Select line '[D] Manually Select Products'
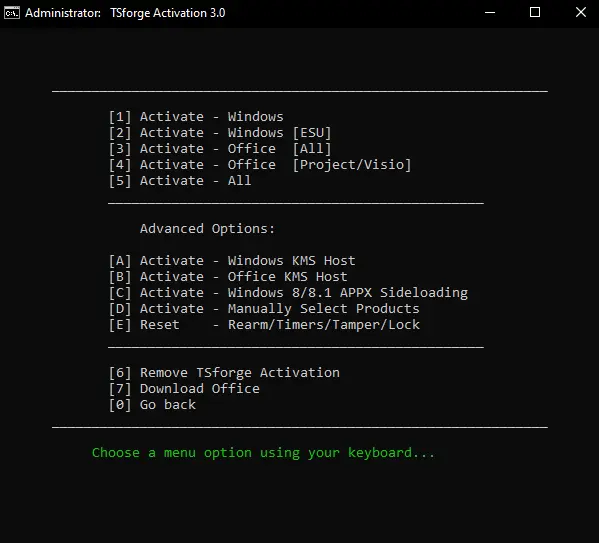 [x=264, y=309]
